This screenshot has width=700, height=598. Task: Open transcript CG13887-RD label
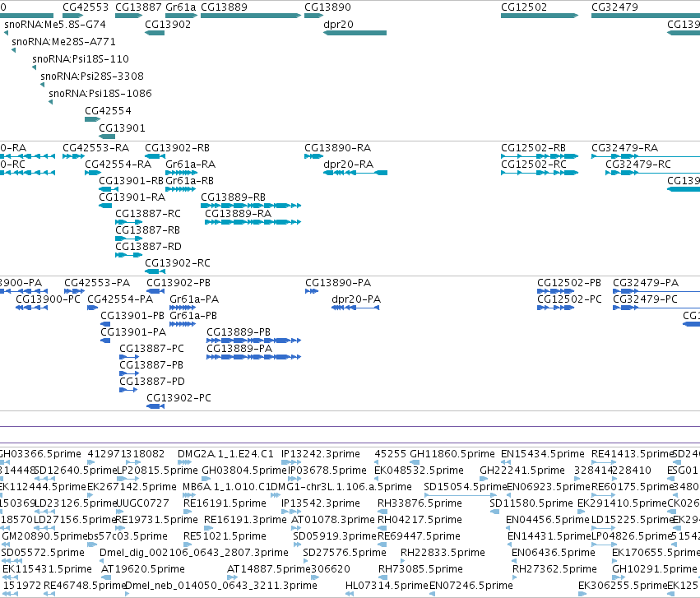click(148, 246)
